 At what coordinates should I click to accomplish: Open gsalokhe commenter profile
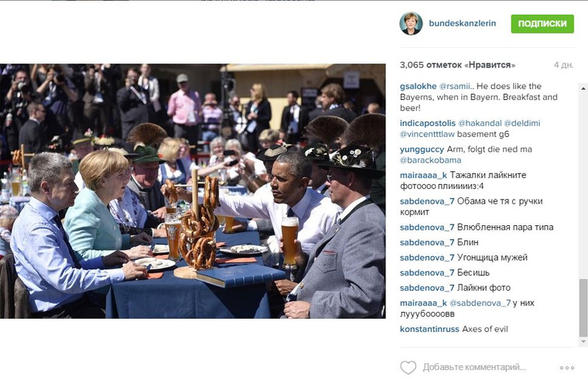pyautogui.click(x=418, y=86)
